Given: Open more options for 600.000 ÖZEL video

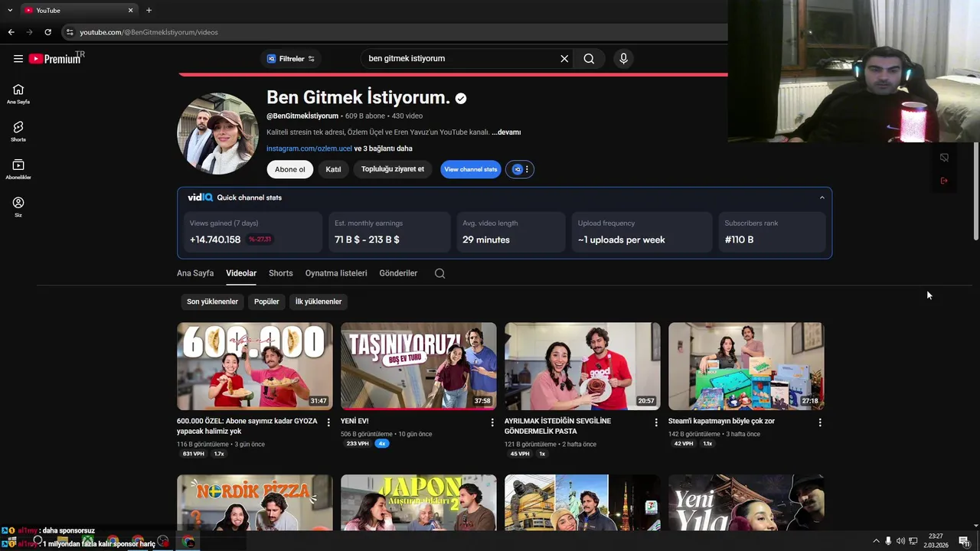Looking at the screenshot, I should (328, 422).
